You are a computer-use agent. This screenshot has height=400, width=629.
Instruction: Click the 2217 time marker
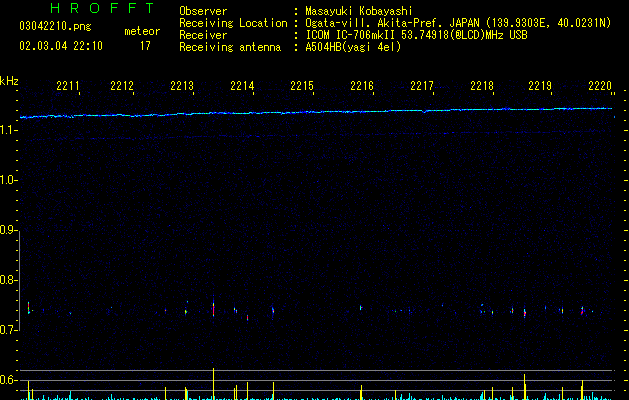422,86
